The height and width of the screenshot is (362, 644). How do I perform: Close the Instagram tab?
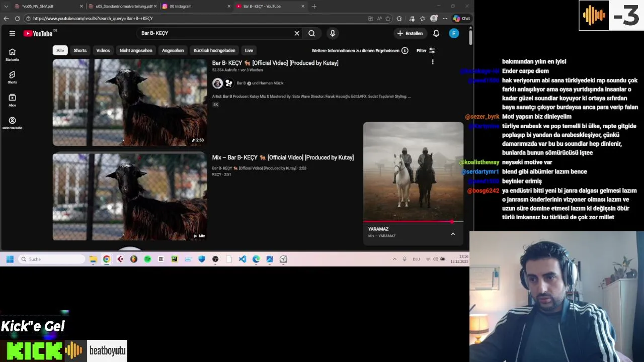229,6
